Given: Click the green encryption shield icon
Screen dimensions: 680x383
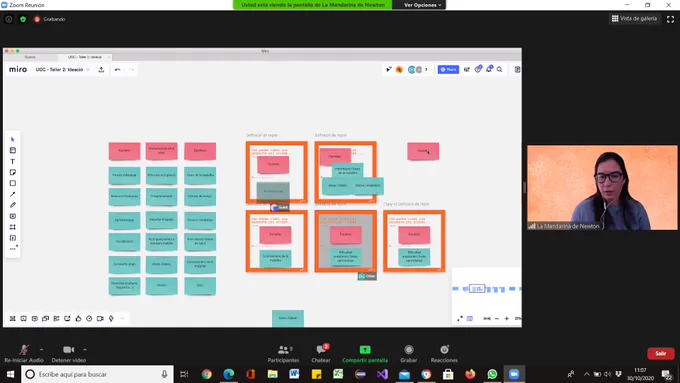Looking at the screenshot, I should click(x=23, y=19).
